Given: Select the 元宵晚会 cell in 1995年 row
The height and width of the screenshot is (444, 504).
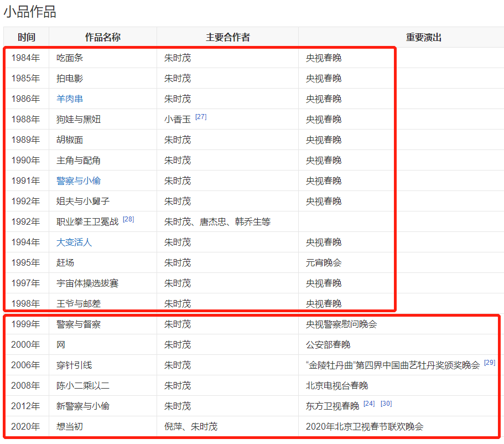Looking at the screenshot, I should tap(324, 262).
